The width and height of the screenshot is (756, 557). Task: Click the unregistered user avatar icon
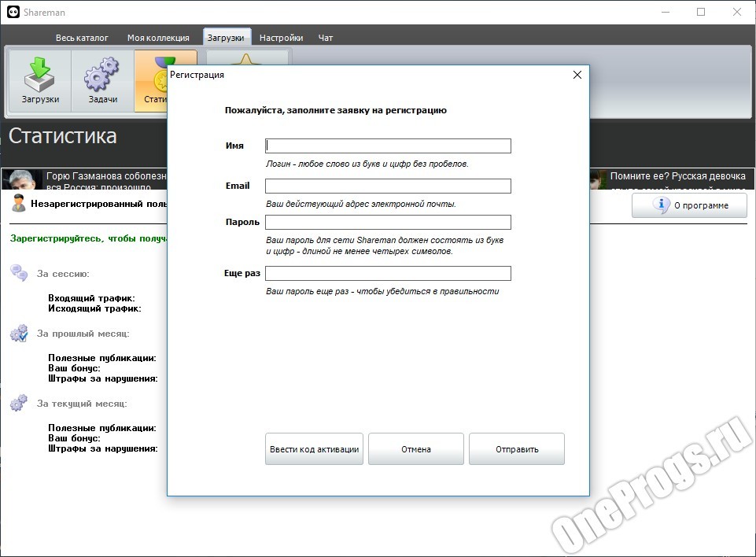pyautogui.click(x=19, y=203)
